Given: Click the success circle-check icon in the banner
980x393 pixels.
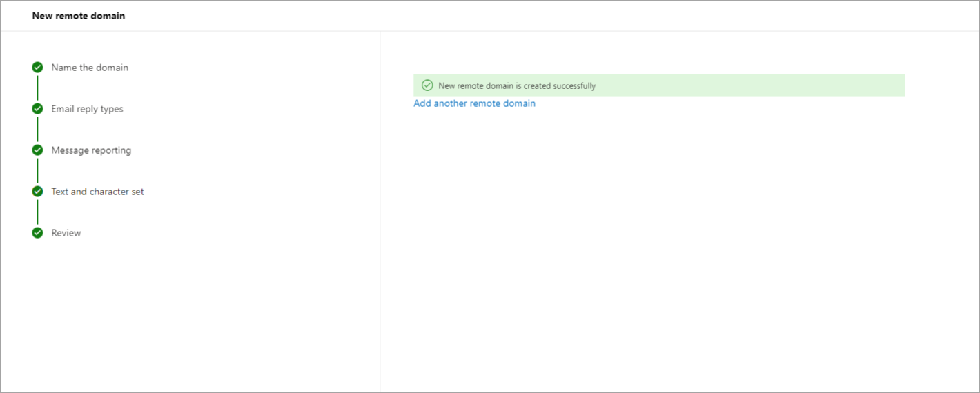Looking at the screenshot, I should click(427, 85).
